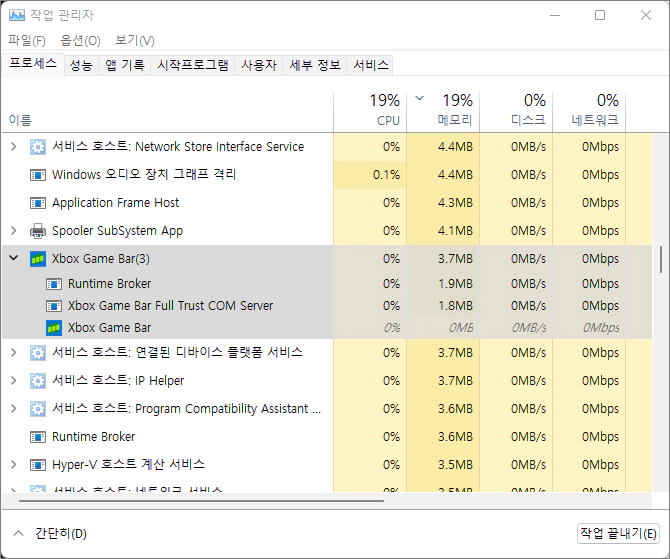Minimize the Task Manager window
The image size is (670, 559).
(x=555, y=15)
